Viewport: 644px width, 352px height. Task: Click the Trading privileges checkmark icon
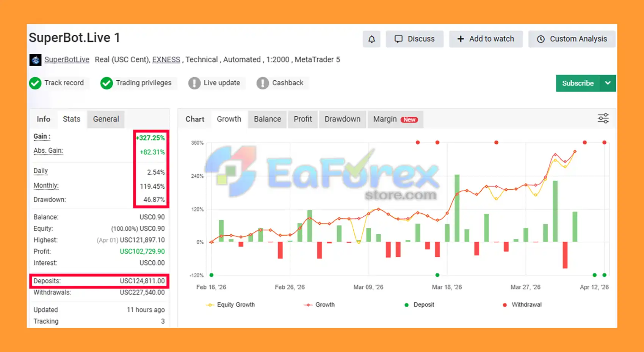click(107, 83)
